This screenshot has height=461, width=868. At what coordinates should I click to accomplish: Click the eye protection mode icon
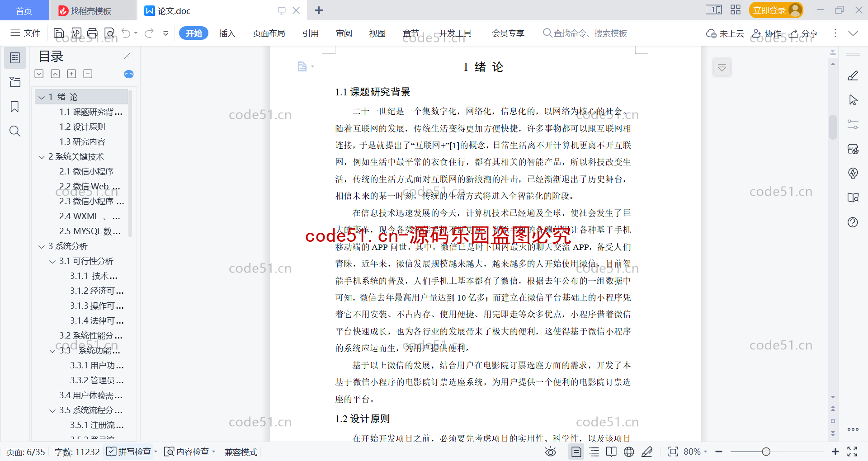[551, 452]
